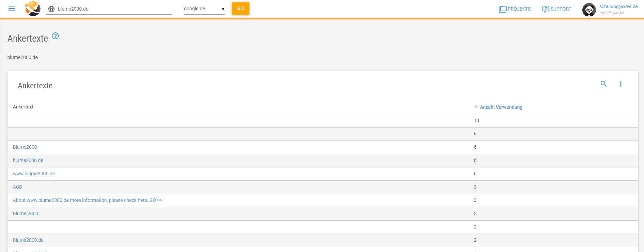Open the Blume2000 anchor text link
This screenshot has width=644, height=252.
click(25, 147)
